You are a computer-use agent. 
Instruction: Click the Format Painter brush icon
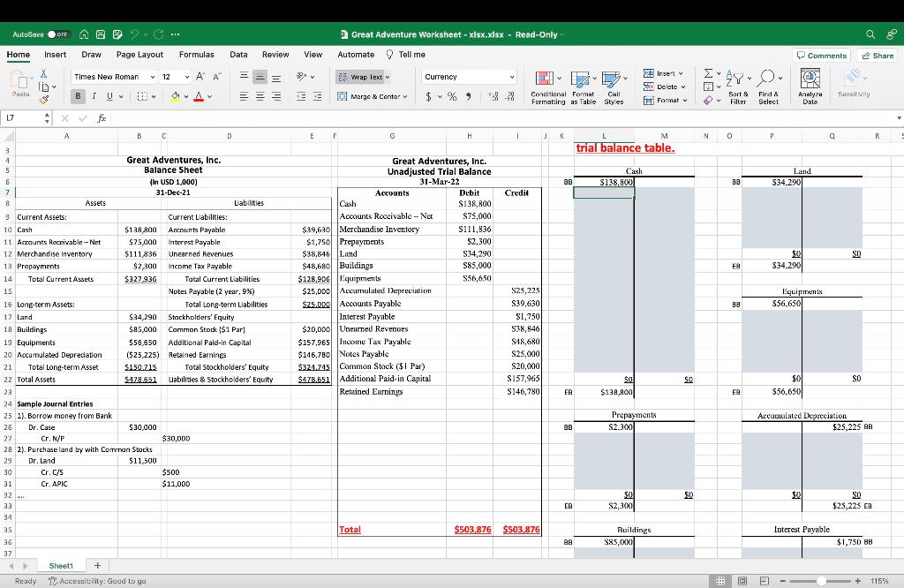44,100
